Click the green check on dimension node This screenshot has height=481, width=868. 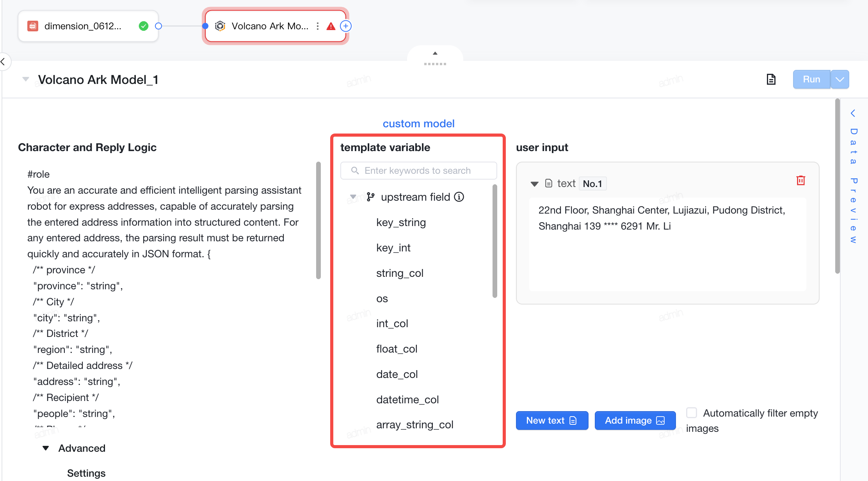[144, 26]
